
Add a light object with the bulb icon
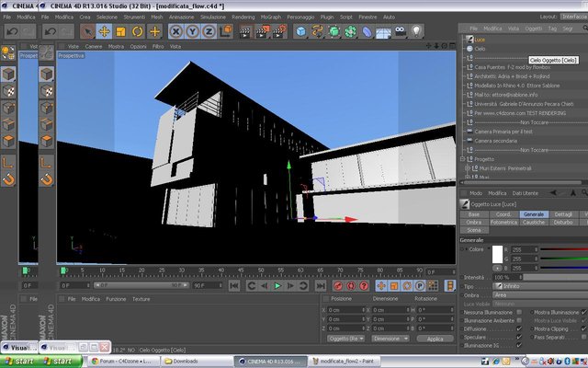(416, 31)
